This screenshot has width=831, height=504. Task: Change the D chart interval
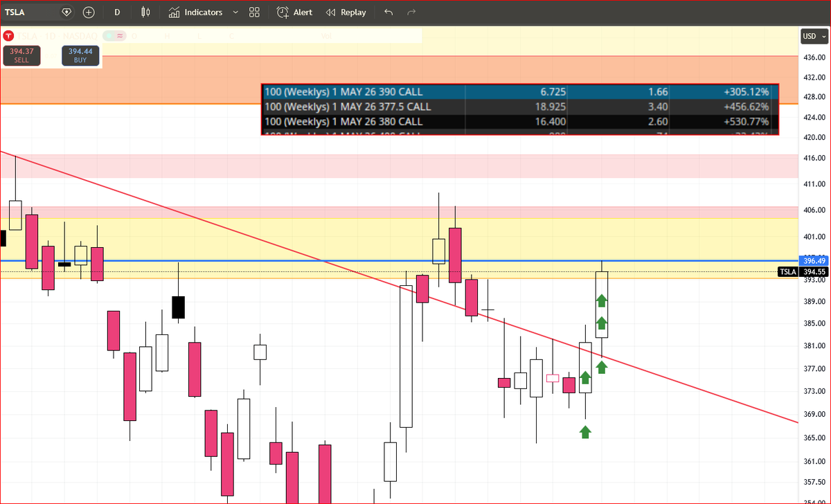117,12
